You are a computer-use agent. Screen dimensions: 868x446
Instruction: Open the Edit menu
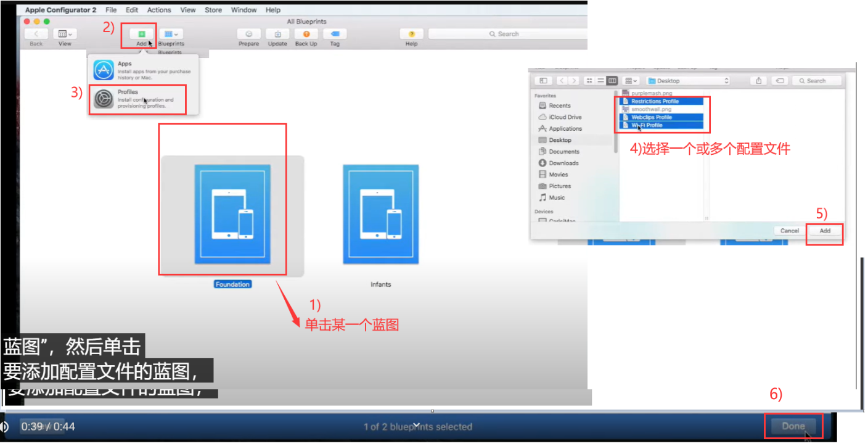click(x=132, y=10)
